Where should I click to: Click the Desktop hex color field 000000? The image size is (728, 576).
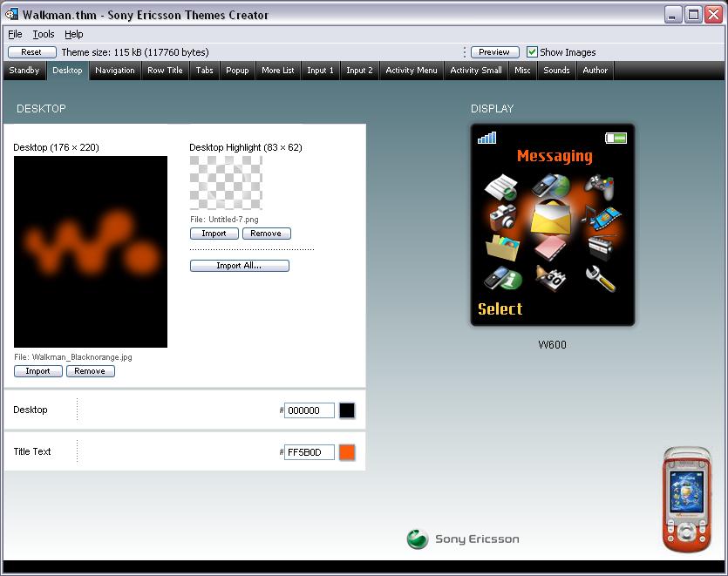[310, 410]
